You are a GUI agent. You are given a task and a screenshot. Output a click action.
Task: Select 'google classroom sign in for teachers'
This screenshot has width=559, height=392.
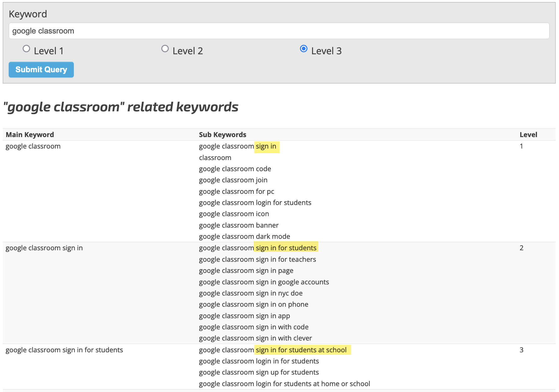[257, 259]
